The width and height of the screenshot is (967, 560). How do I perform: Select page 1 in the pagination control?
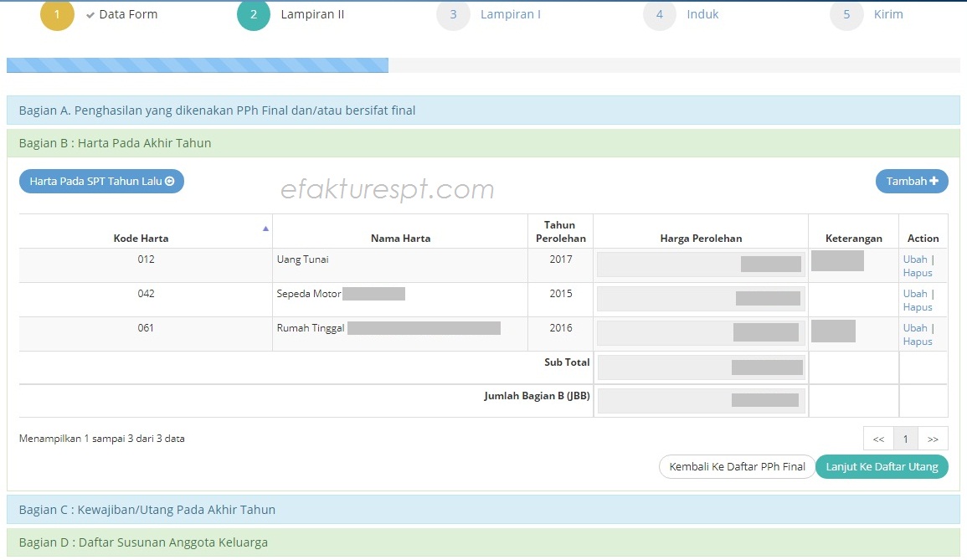[905, 438]
